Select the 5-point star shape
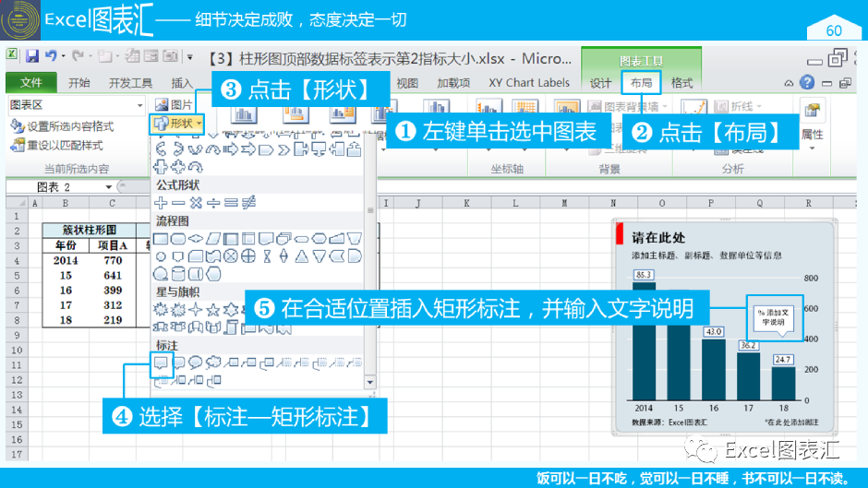Viewport: 868px width, 488px height. pyautogui.click(x=213, y=310)
